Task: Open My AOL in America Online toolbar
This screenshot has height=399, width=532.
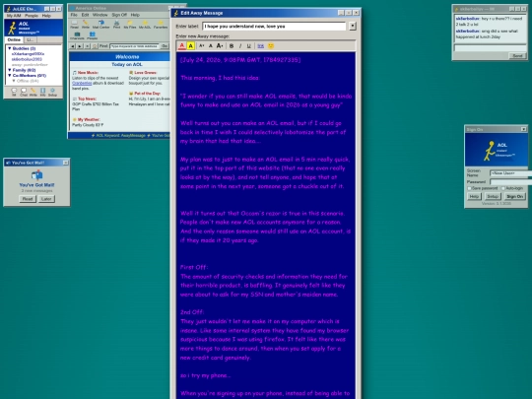Action: coord(145,25)
